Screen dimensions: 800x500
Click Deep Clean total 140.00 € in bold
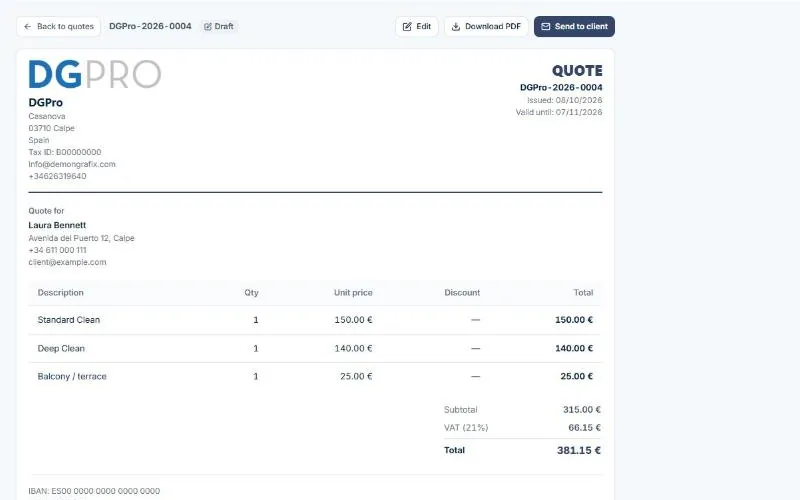tap(574, 348)
